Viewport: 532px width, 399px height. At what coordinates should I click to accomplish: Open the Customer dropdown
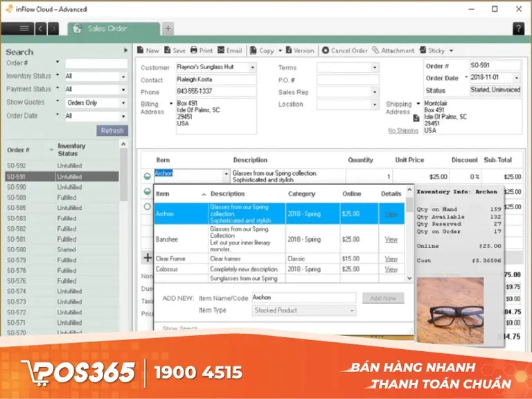252,67
